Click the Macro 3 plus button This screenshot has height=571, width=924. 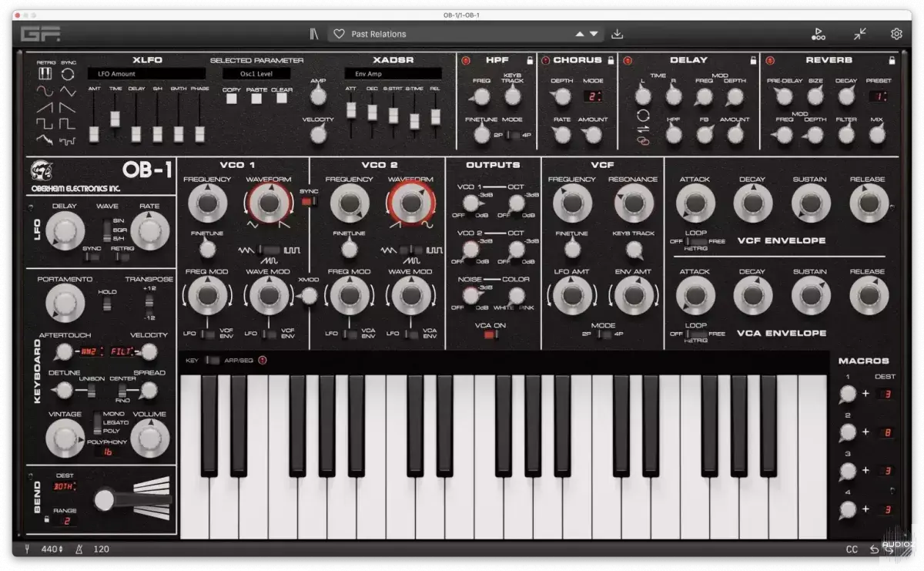click(x=865, y=470)
